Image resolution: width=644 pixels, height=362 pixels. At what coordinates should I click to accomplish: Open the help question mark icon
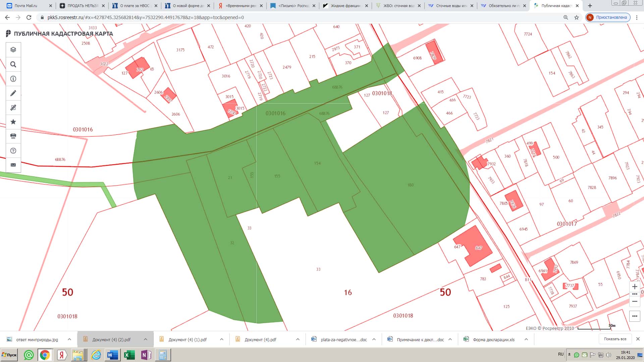[x=13, y=150]
